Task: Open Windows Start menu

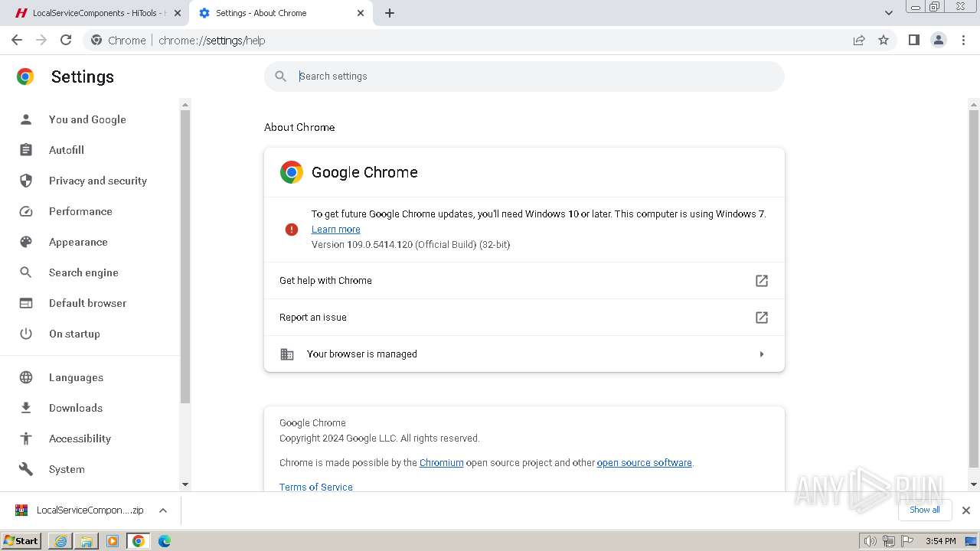Action: coord(21,541)
